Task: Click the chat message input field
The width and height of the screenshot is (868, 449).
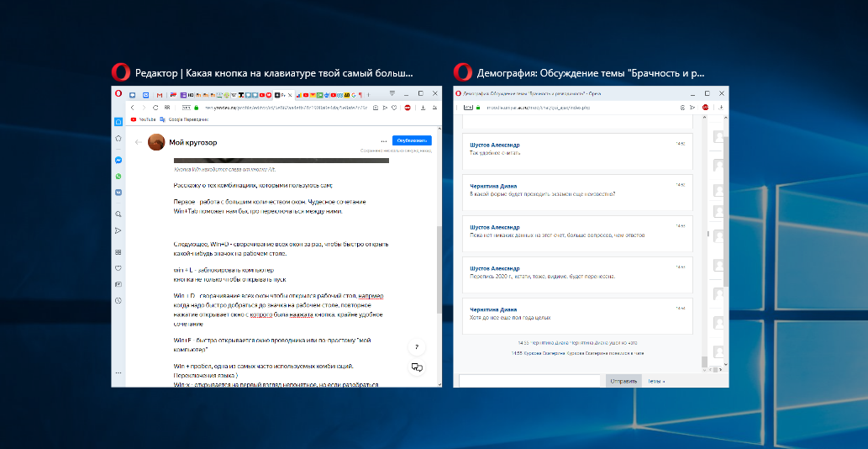Action: tap(529, 381)
